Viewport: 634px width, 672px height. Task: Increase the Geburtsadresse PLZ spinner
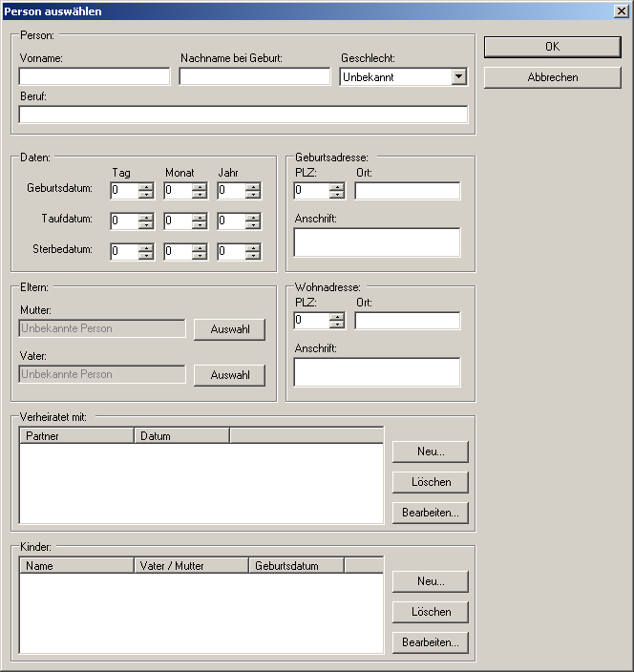[337, 186]
